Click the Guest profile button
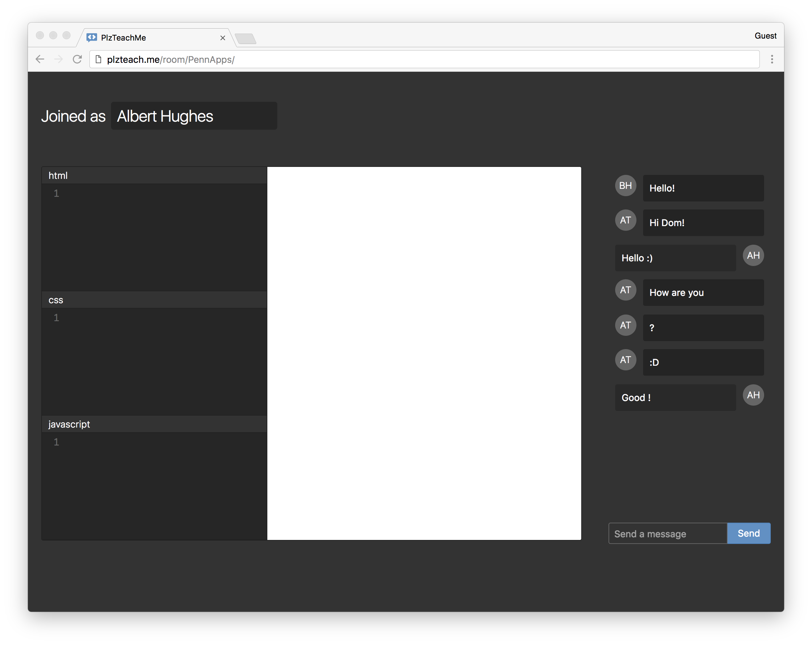This screenshot has width=812, height=645. pos(765,36)
